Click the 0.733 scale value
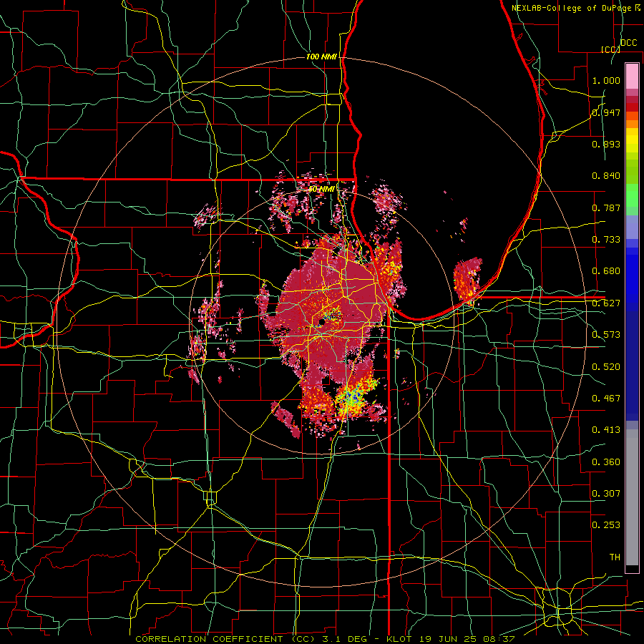The width and height of the screenshot is (644, 644). [x=606, y=240]
